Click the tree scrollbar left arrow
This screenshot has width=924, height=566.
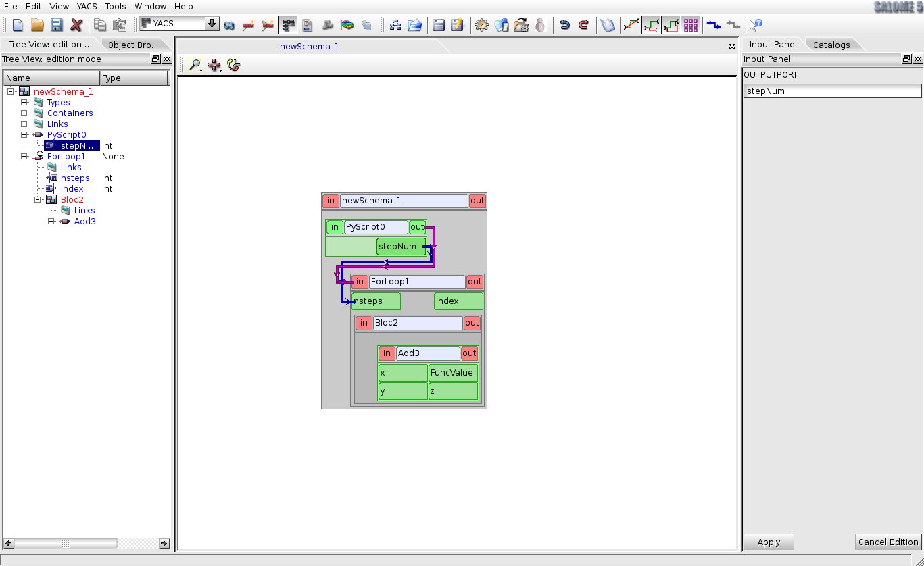[9, 543]
